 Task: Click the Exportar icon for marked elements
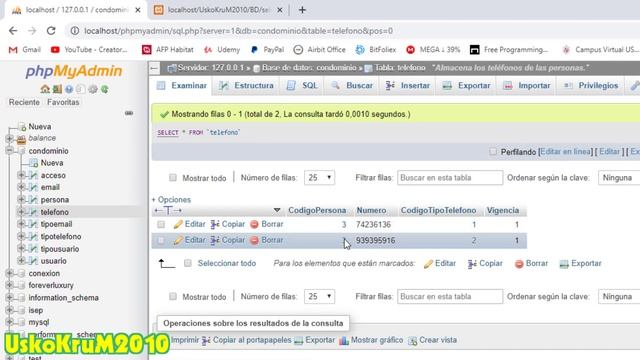click(x=564, y=264)
